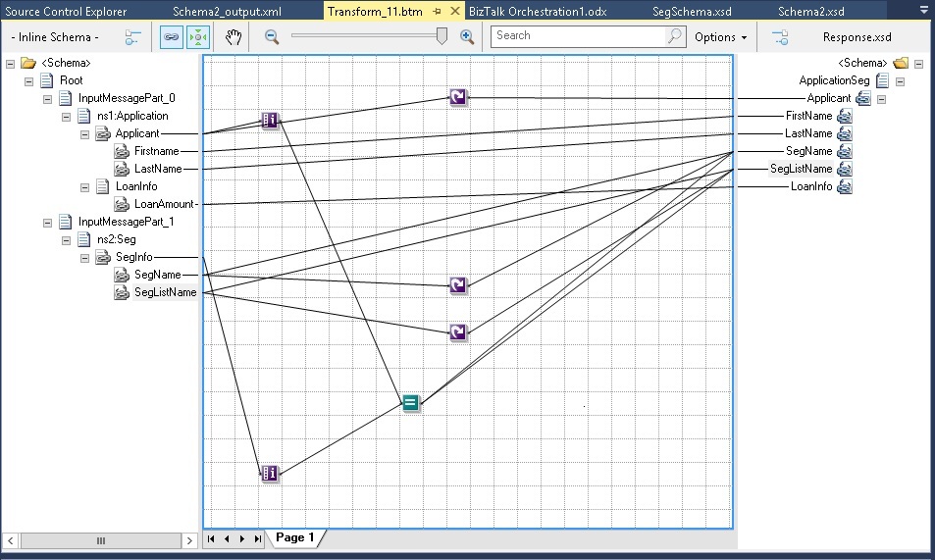Open the SegSchema.xsd tab
This screenshot has height=560, width=935.
point(692,12)
